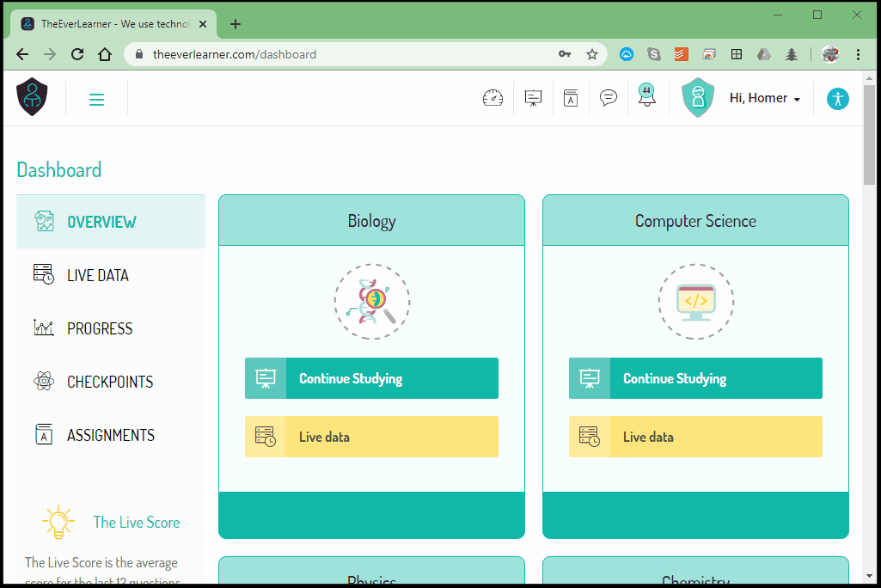
Task: Click the Progress chart sidebar icon
Action: tap(44, 328)
